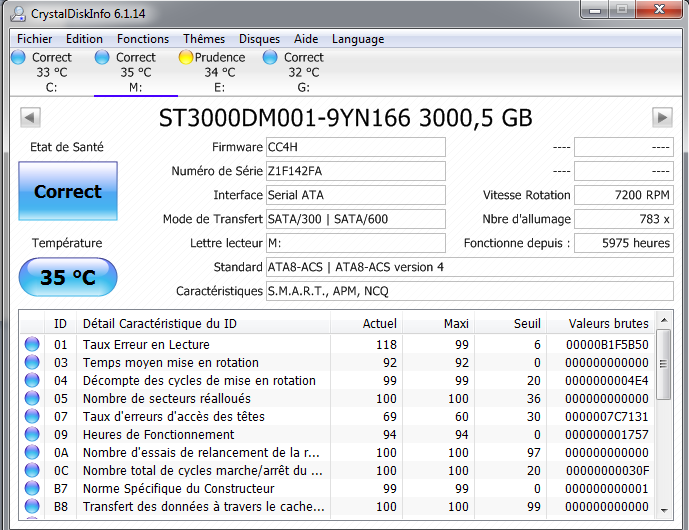Select row Nombre de secteurs réalloués
Screen dimensions: 689x530
coord(337,398)
